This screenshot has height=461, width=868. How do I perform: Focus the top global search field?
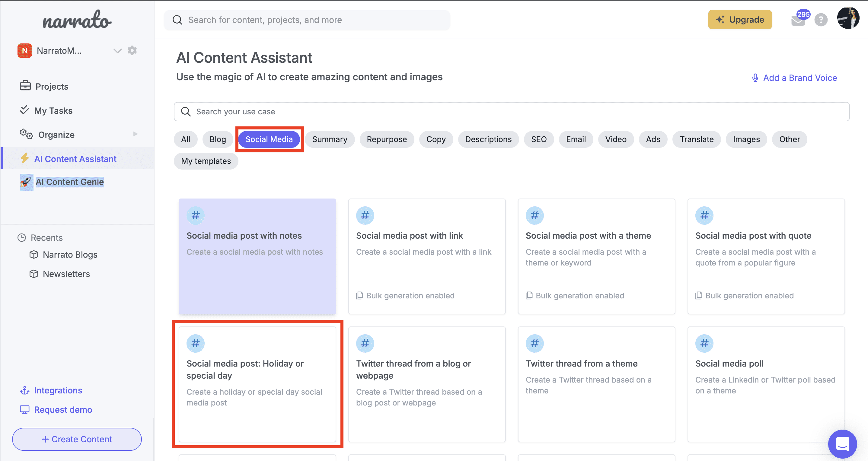307,20
